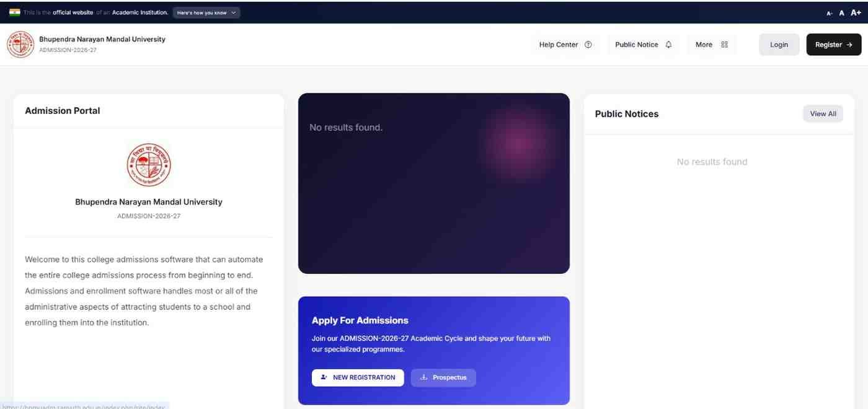Click View All in Public Notices
This screenshot has width=868, height=409.
pyautogui.click(x=823, y=114)
